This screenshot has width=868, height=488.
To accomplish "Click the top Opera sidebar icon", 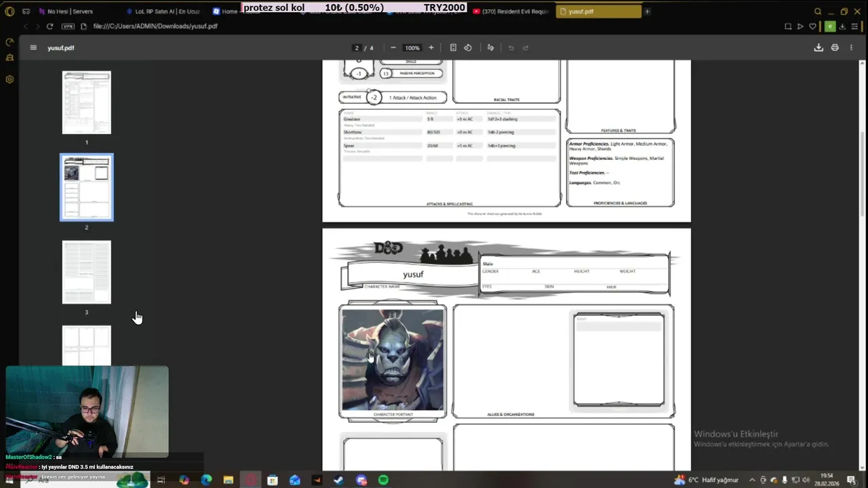I will 9,42.
